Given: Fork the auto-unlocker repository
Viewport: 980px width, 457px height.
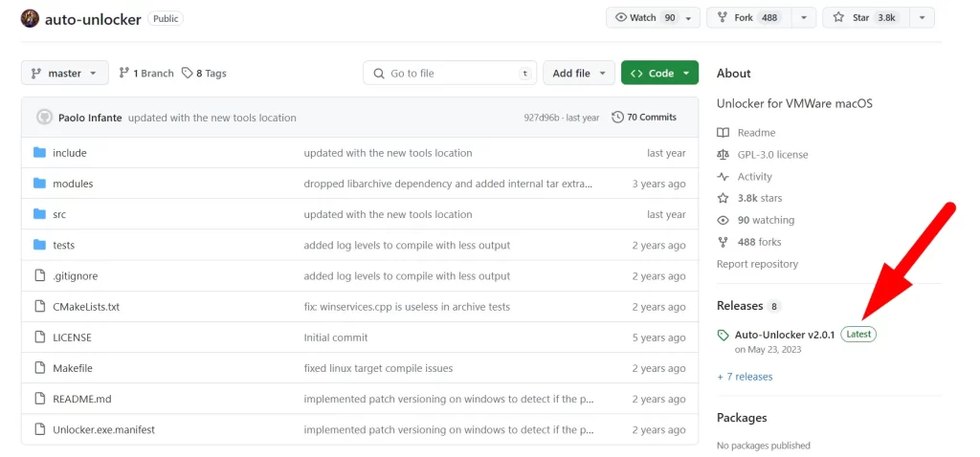Looking at the screenshot, I should coord(749,18).
